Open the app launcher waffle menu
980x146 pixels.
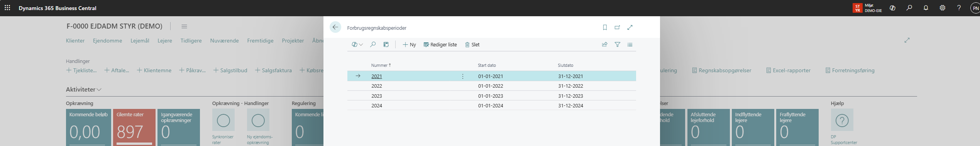tap(7, 8)
